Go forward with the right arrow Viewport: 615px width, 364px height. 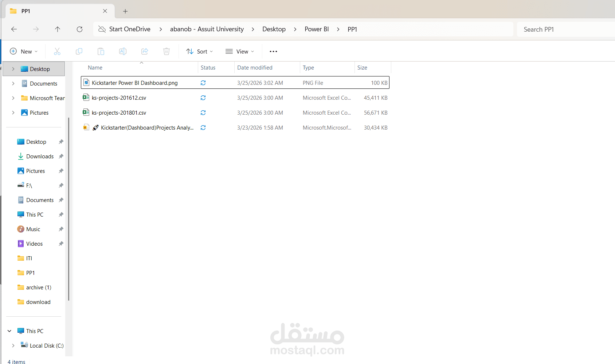tap(36, 29)
